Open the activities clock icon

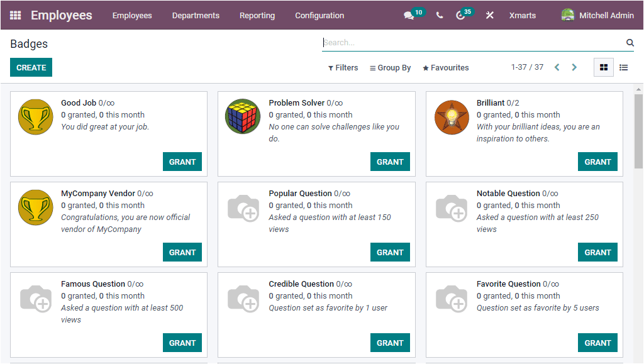[x=460, y=14]
